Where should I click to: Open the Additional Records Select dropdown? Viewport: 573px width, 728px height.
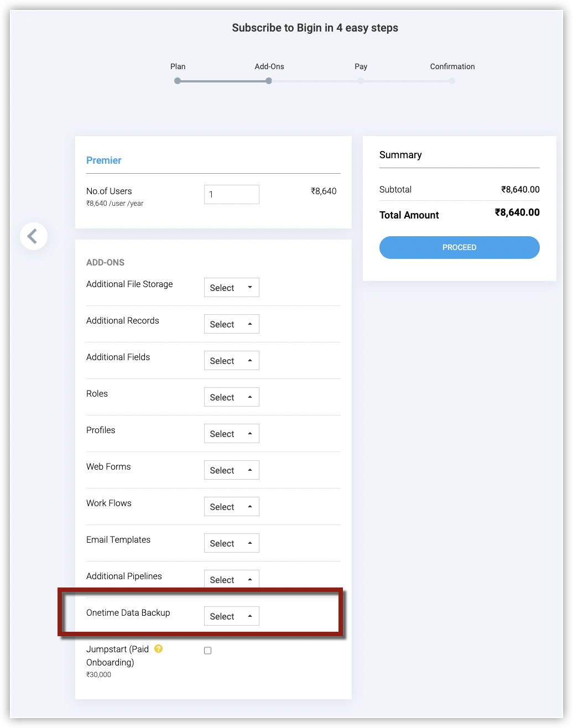tap(231, 324)
